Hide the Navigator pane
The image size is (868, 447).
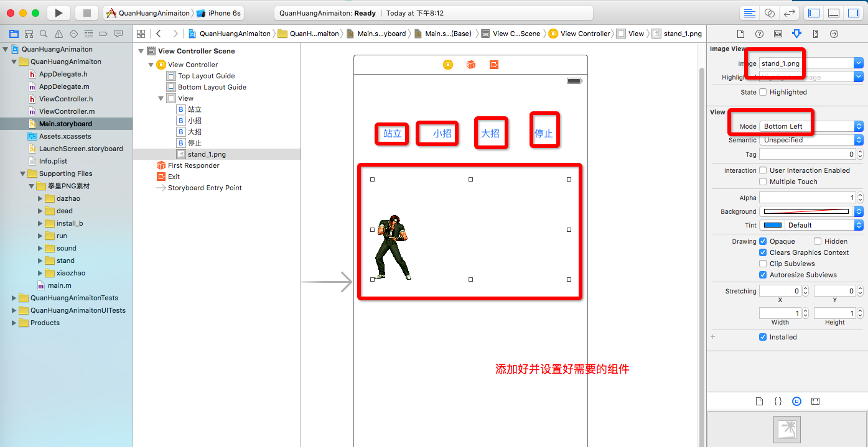pyautogui.click(x=813, y=13)
